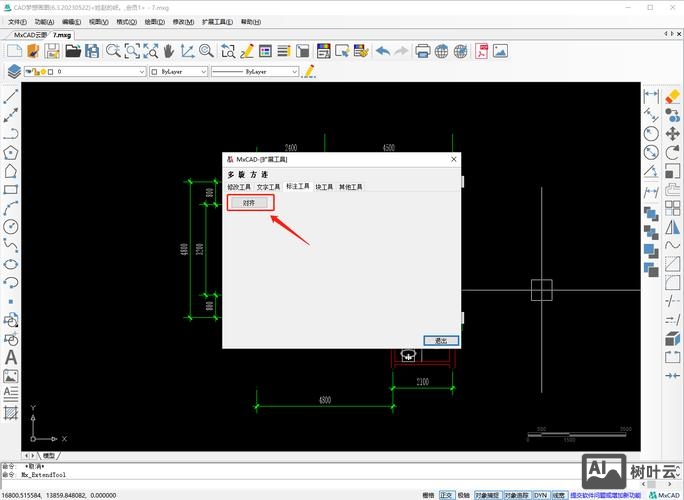
Task: Click the Print icon
Action: pyautogui.click(x=423, y=51)
